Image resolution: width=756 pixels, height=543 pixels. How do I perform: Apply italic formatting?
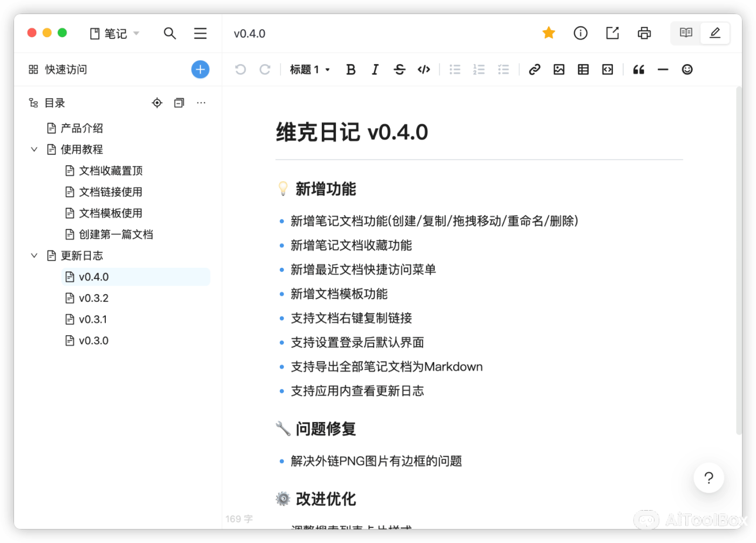(375, 69)
